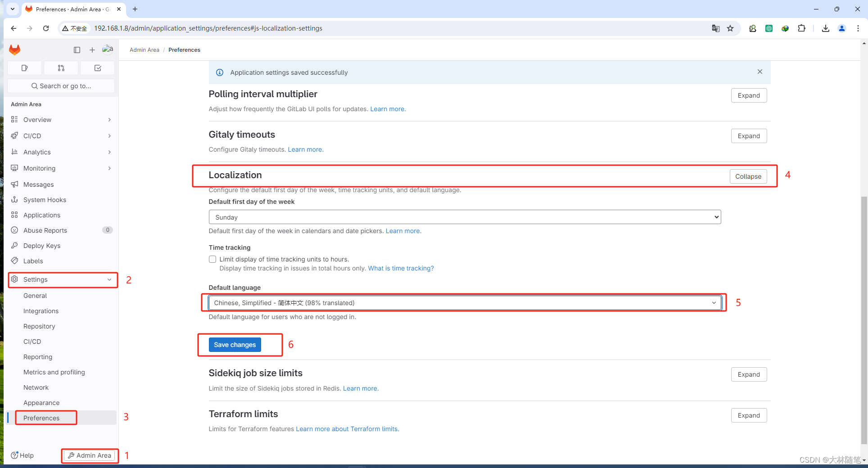Viewport: 868px width, 468px height.
Task: Click the GitLab fox logo
Action: [14, 49]
